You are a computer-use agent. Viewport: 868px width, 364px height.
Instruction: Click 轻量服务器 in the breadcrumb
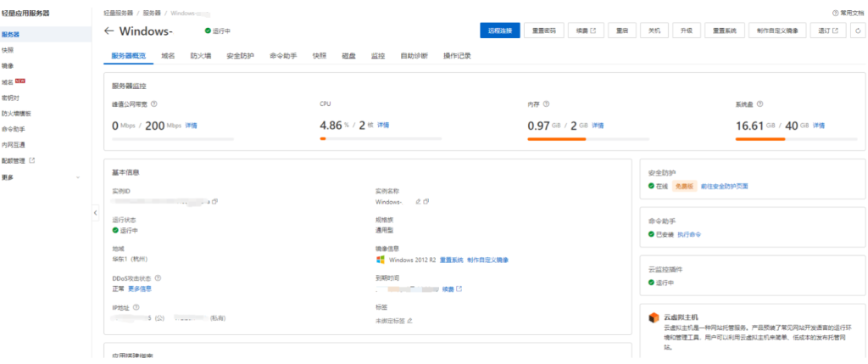click(118, 12)
